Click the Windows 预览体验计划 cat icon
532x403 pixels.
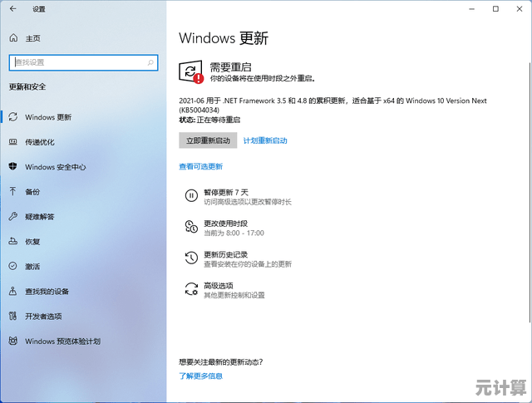(x=13, y=341)
